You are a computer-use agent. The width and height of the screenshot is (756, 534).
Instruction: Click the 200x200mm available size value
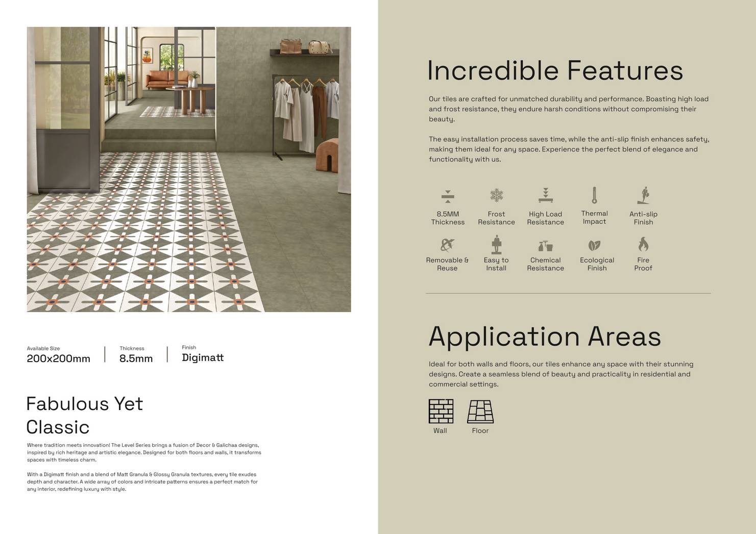point(59,359)
